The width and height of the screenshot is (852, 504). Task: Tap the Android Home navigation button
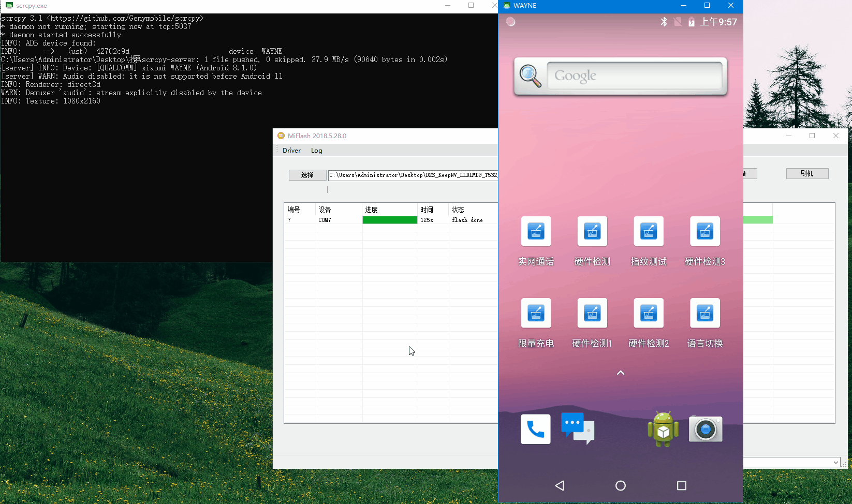(621, 485)
